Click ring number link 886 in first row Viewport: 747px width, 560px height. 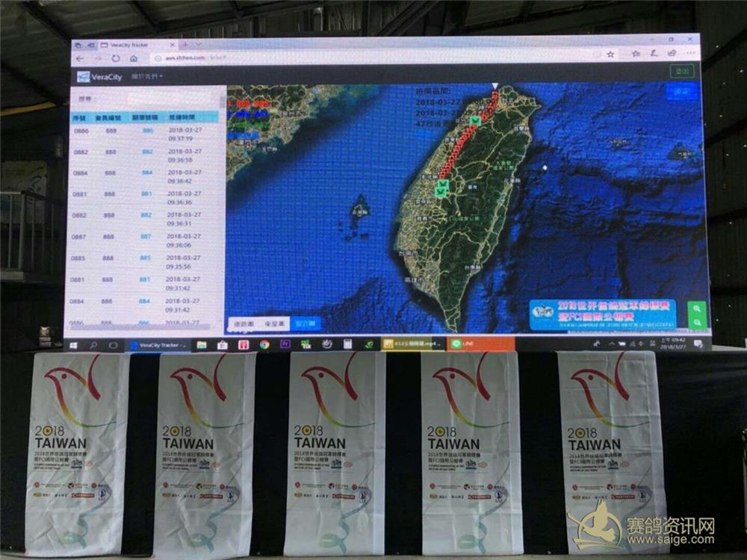point(148,131)
